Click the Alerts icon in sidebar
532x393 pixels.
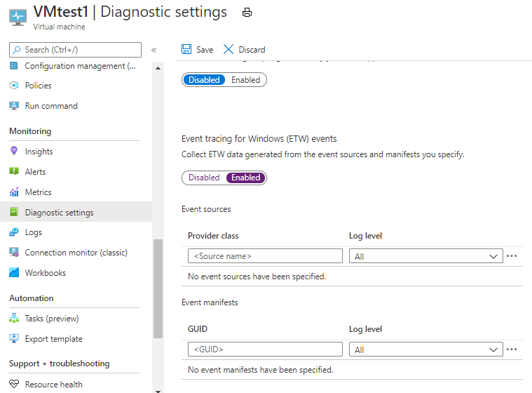click(x=14, y=172)
